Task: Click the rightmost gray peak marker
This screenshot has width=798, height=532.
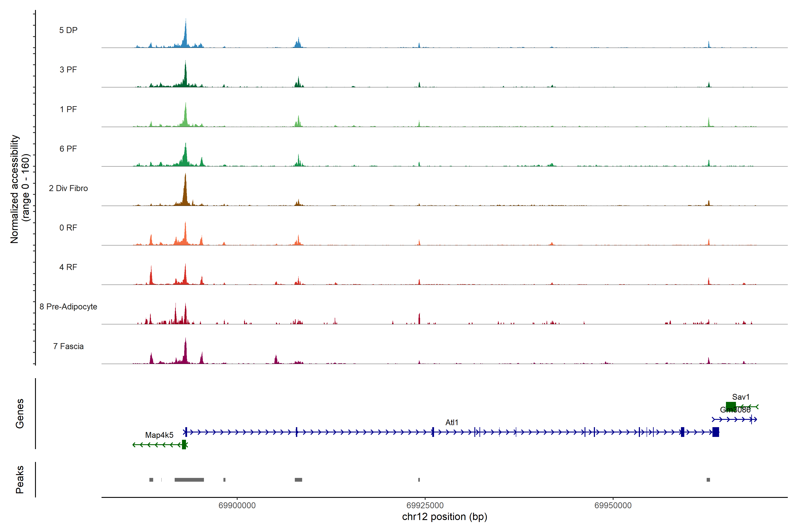Action: click(708, 480)
